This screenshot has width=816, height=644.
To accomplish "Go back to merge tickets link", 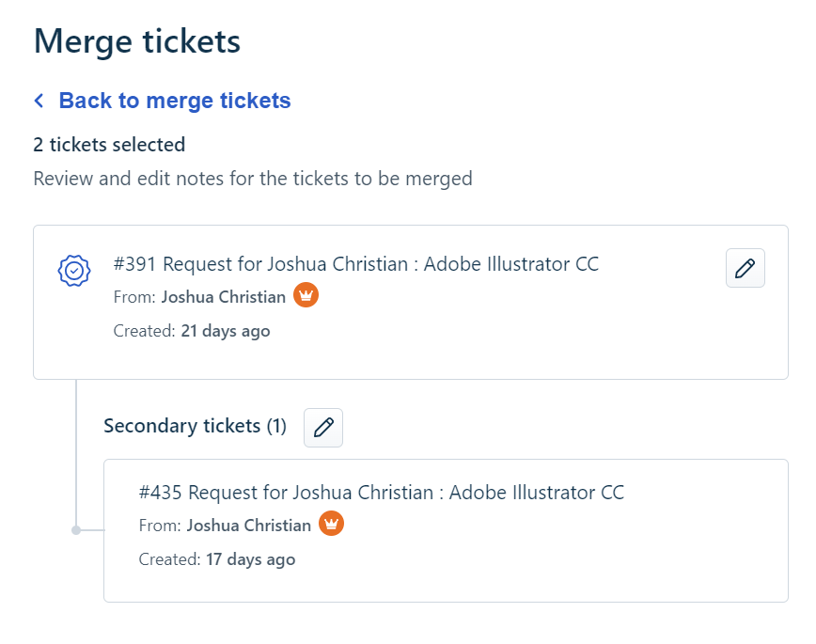I will click(x=175, y=101).
